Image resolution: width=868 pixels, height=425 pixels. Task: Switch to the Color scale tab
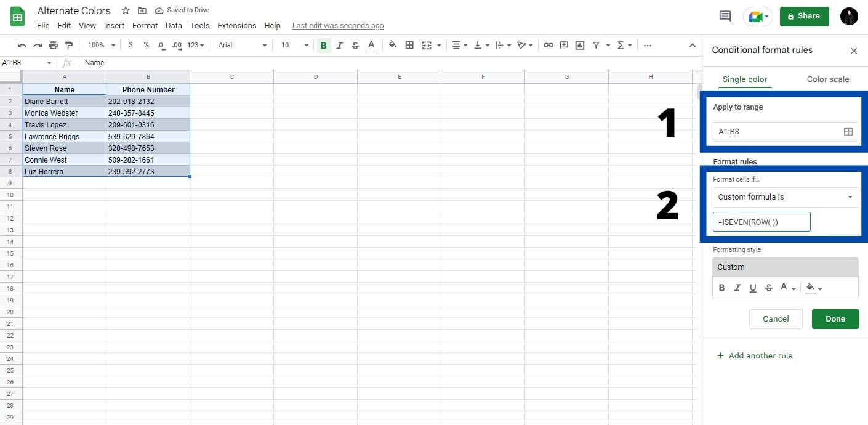827,79
